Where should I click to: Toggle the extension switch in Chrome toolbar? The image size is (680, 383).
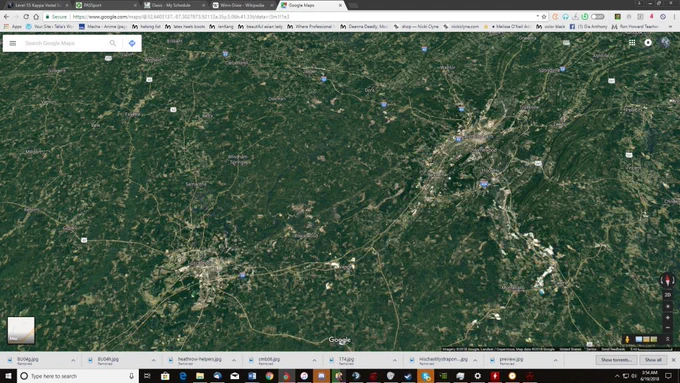click(598, 16)
